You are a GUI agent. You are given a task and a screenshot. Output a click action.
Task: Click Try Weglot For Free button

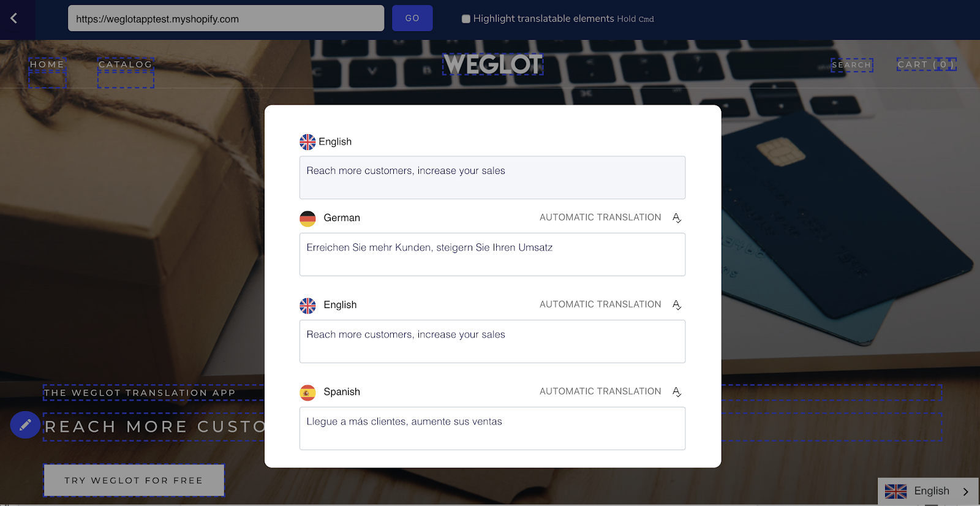click(134, 480)
